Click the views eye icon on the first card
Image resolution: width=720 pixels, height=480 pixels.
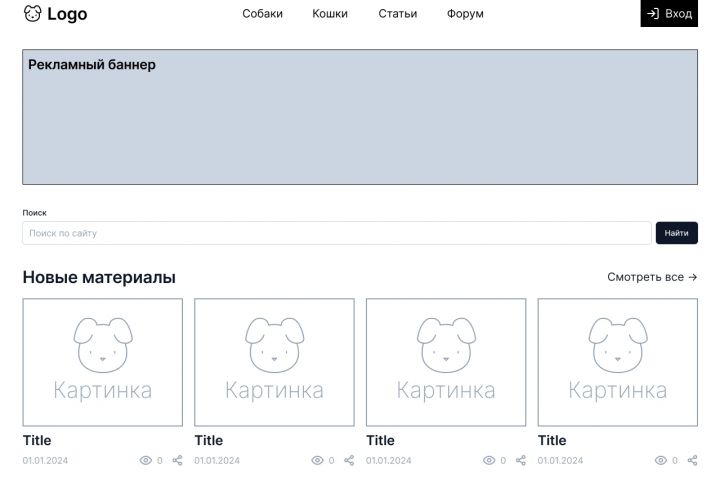[x=146, y=460]
